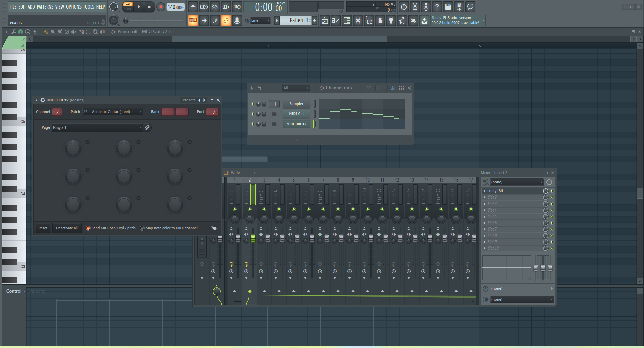Open the ADD menu

tap(31, 7)
